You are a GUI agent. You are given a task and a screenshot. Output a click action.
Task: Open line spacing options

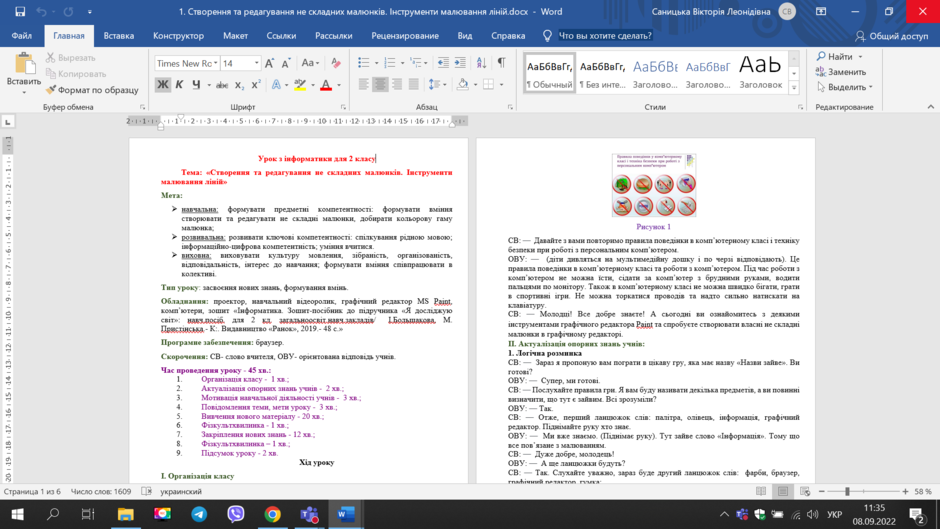pos(435,85)
